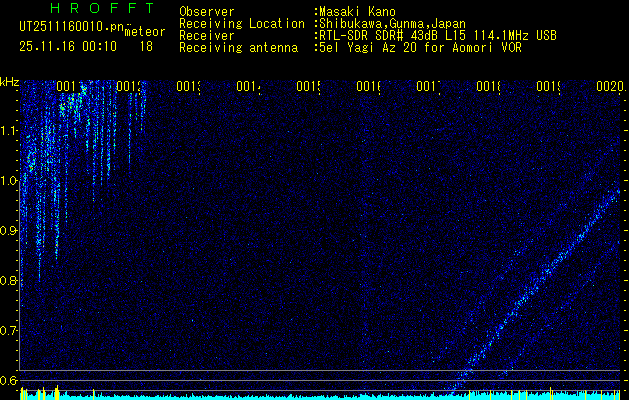Click the 0.6 kHz axis tick
The height and width of the screenshot is (400, 629).
[9, 380]
